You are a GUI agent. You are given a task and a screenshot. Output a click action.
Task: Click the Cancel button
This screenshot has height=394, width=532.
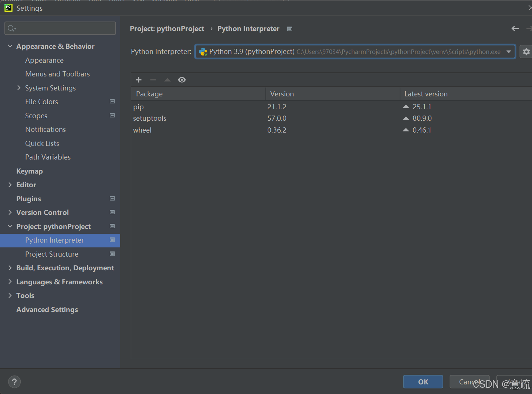pyautogui.click(x=470, y=382)
